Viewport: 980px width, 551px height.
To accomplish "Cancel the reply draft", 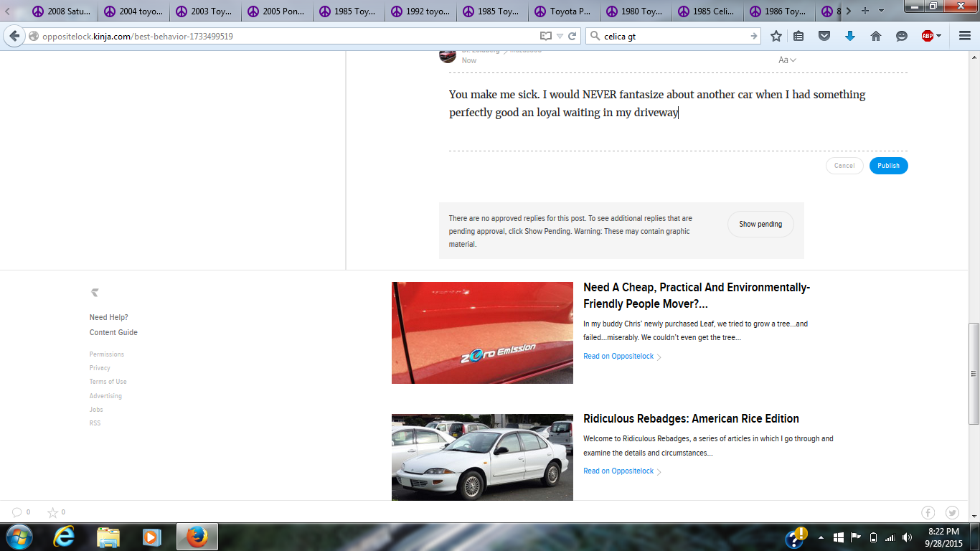I will [844, 166].
